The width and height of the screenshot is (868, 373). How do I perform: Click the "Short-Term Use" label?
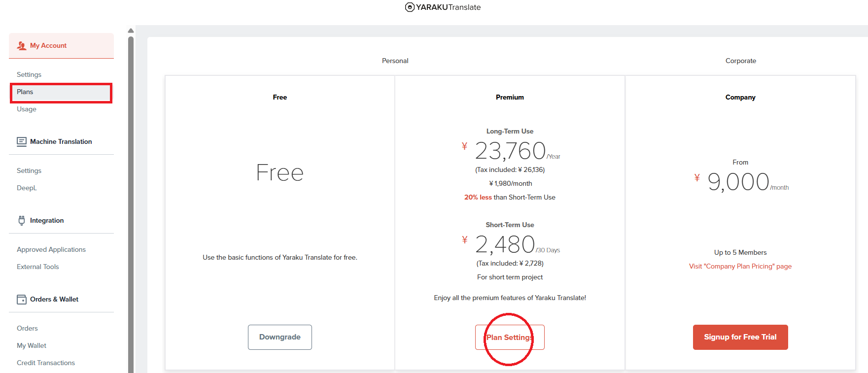510,225
